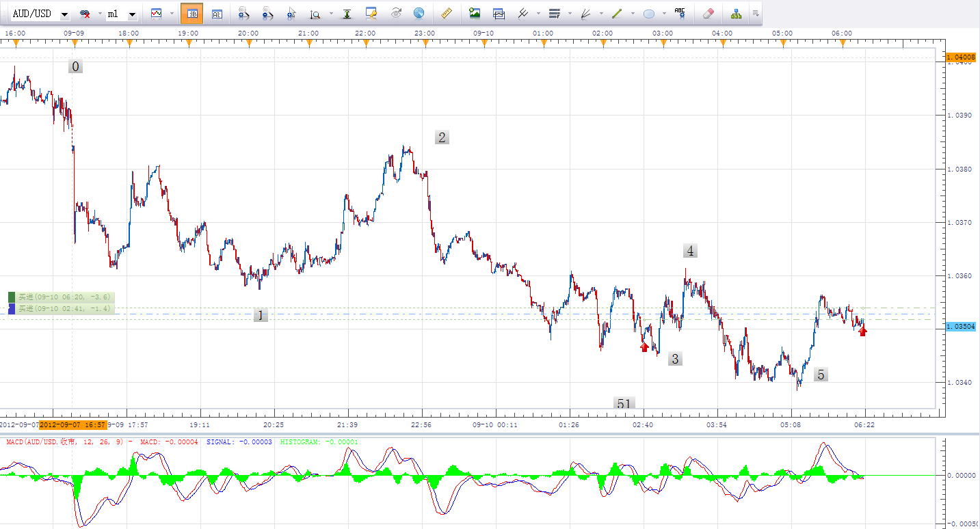980x529 pixels.
Task: Select the eraser tool
Action: (708, 14)
